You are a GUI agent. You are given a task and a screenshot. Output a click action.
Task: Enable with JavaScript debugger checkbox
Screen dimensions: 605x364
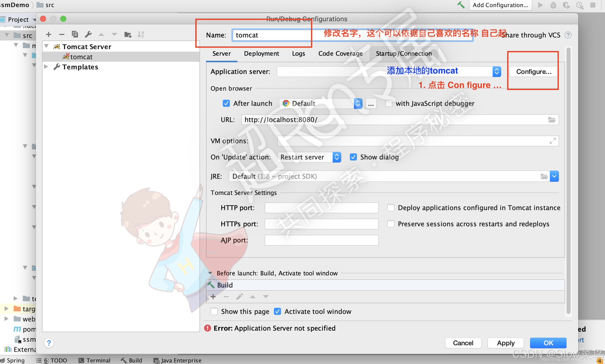click(x=389, y=103)
